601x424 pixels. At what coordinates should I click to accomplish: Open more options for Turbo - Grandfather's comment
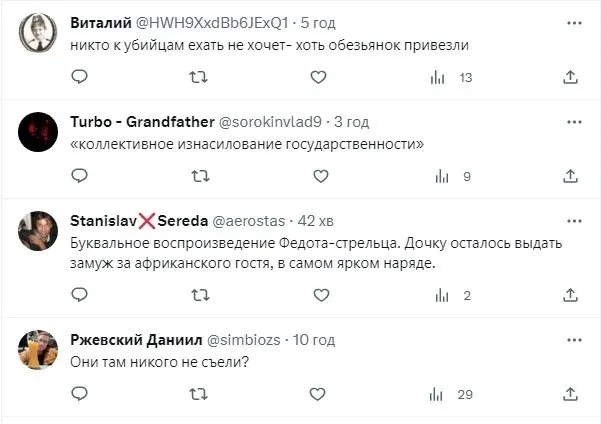(571, 121)
